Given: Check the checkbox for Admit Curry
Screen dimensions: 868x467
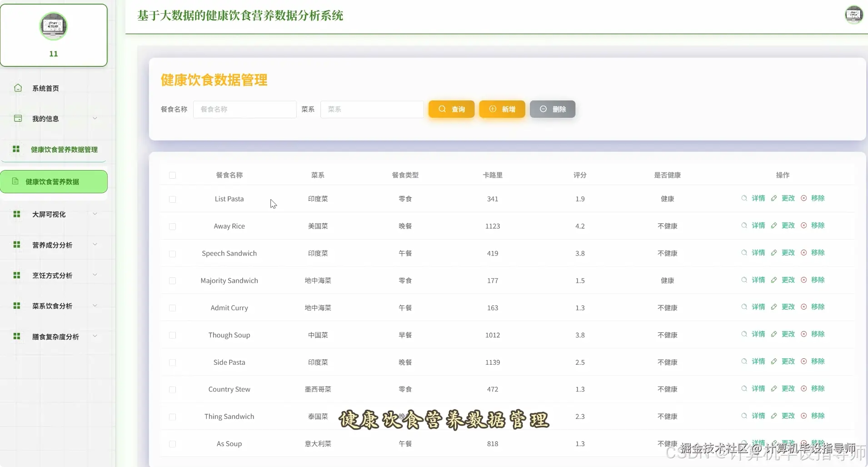Looking at the screenshot, I should pyautogui.click(x=172, y=308).
